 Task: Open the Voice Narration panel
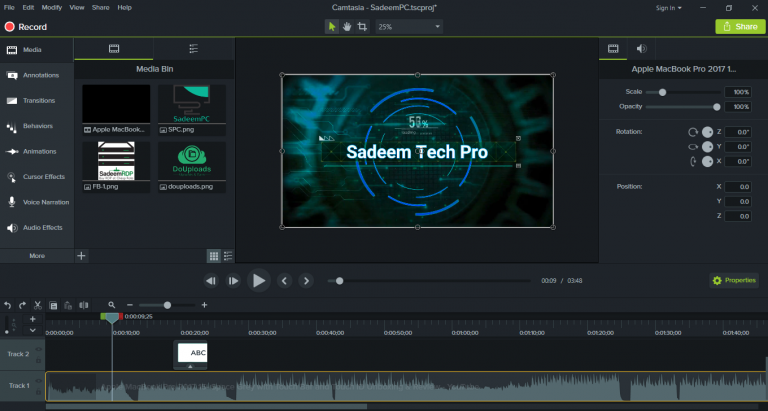[x=37, y=202]
